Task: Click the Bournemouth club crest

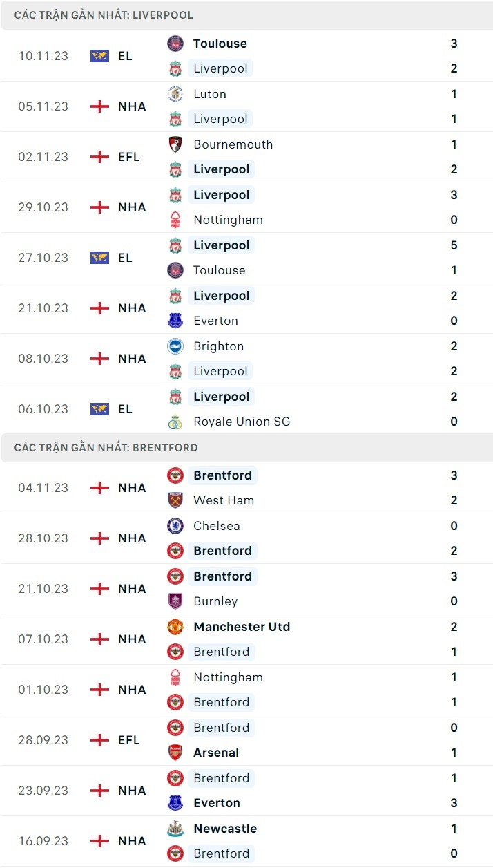Action: point(175,144)
